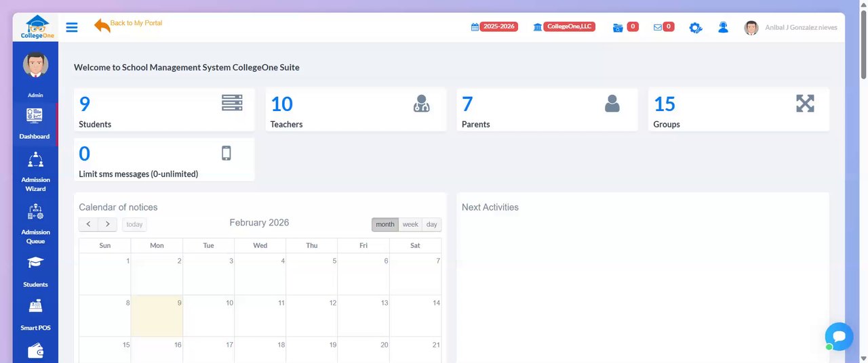Open the mail envelope icon
Screen dimensions: 868x363
coord(658,27)
